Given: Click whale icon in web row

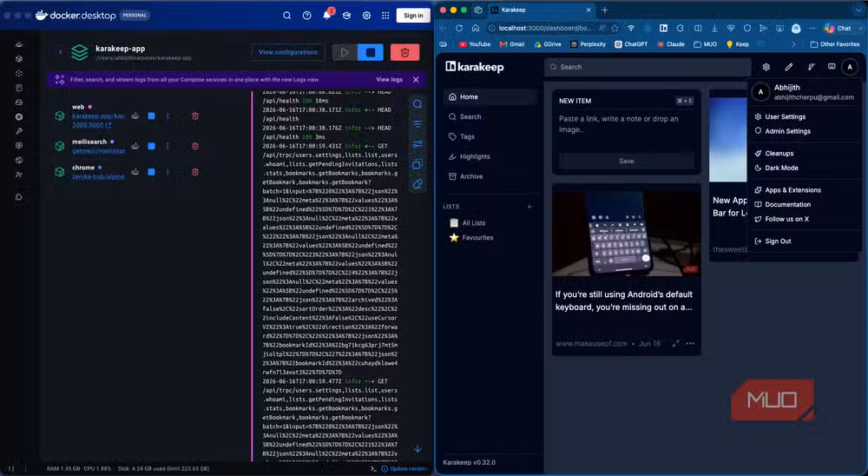Looking at the screenshot, I should point(135,116).
